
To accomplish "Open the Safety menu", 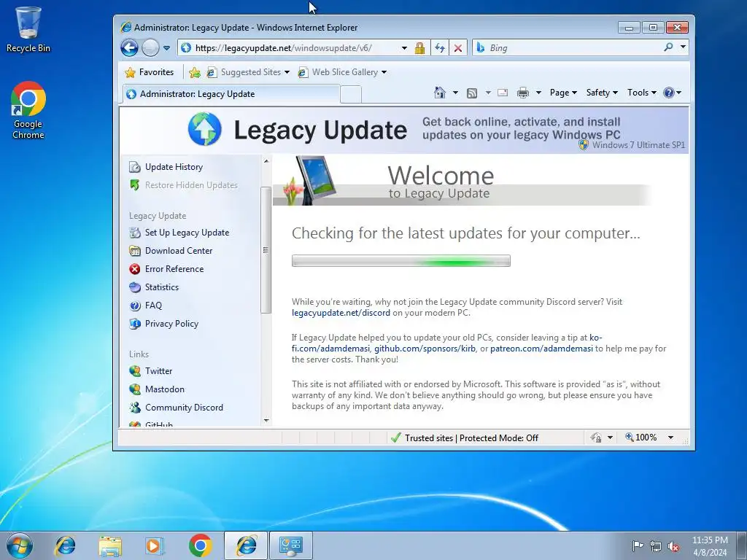I will click(602, 93).
